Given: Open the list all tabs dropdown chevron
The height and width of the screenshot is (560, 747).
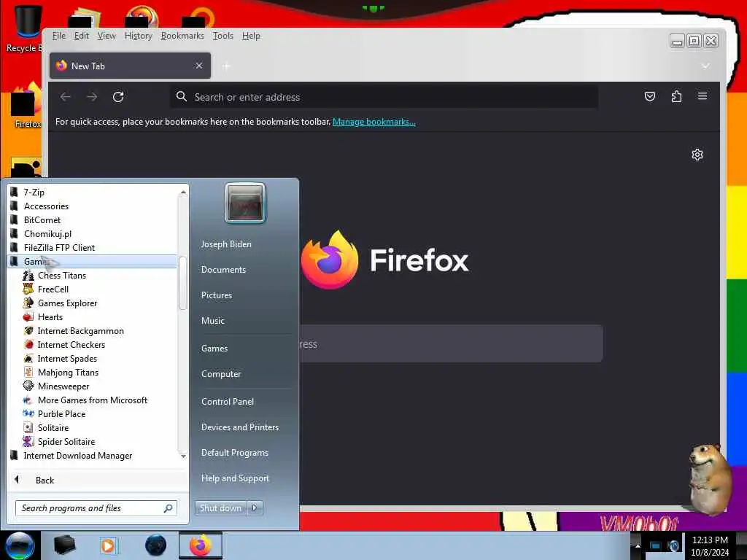Looking at the screenshot, I should coord(705,66).
